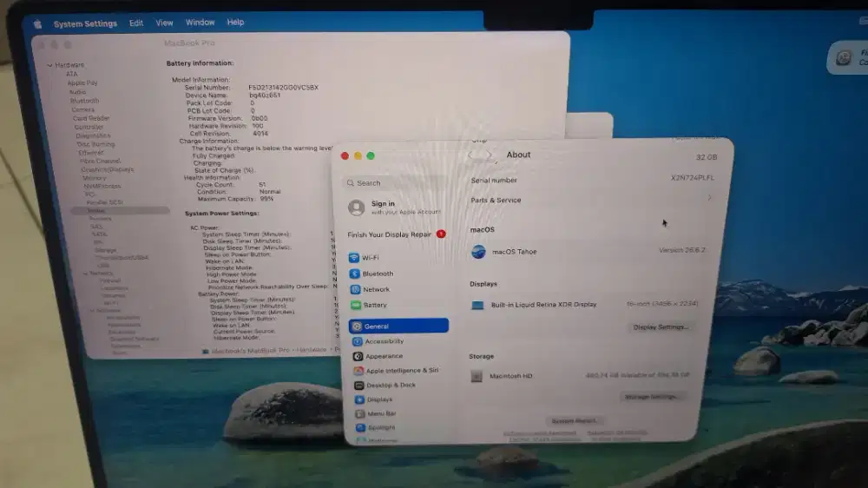
Task: Select Disc Burning in System Information
Action: tap(95, 144)
